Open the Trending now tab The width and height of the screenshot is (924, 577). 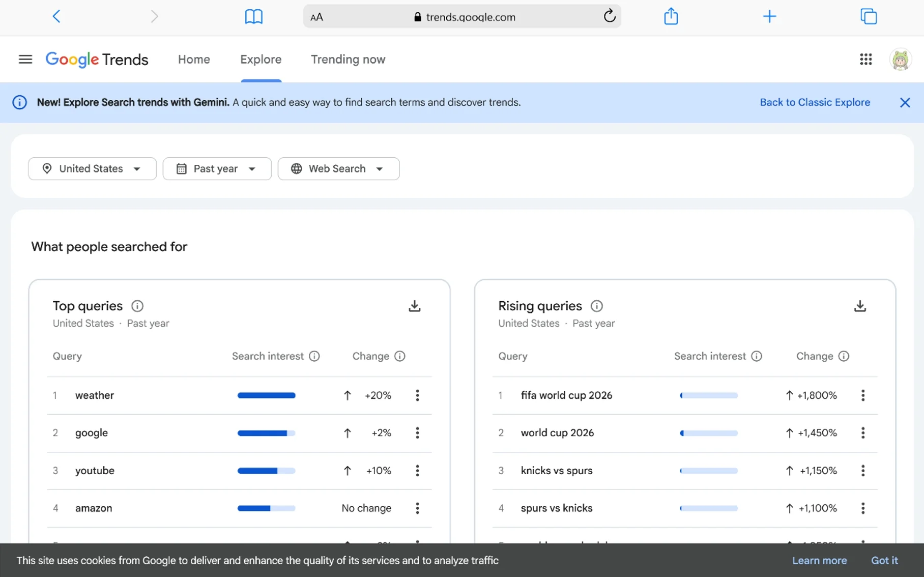pyautogui.click(x=348, y=60)
